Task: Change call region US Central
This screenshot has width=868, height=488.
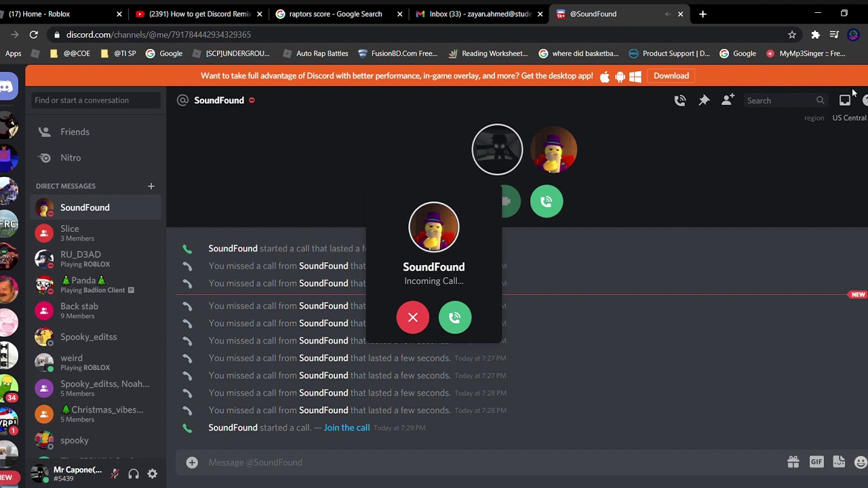Action: click(x=849, y=118)
